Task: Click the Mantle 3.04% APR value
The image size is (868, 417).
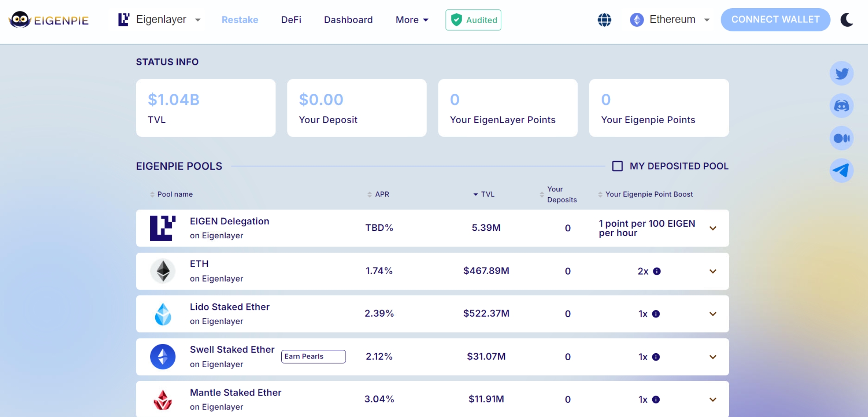Action: tap(379, 399)
